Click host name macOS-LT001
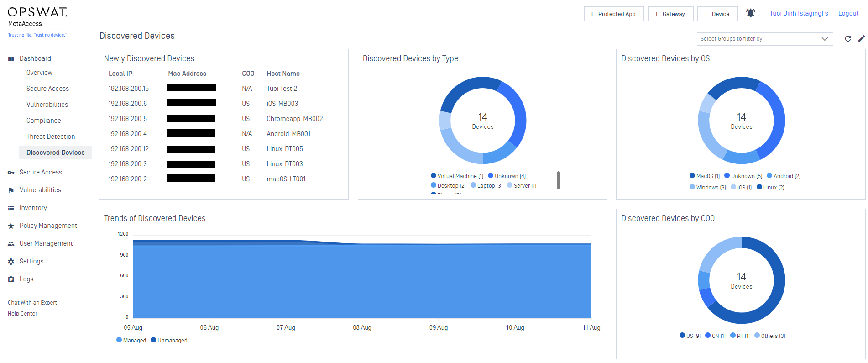868x363 pixels. pos(286,179)
